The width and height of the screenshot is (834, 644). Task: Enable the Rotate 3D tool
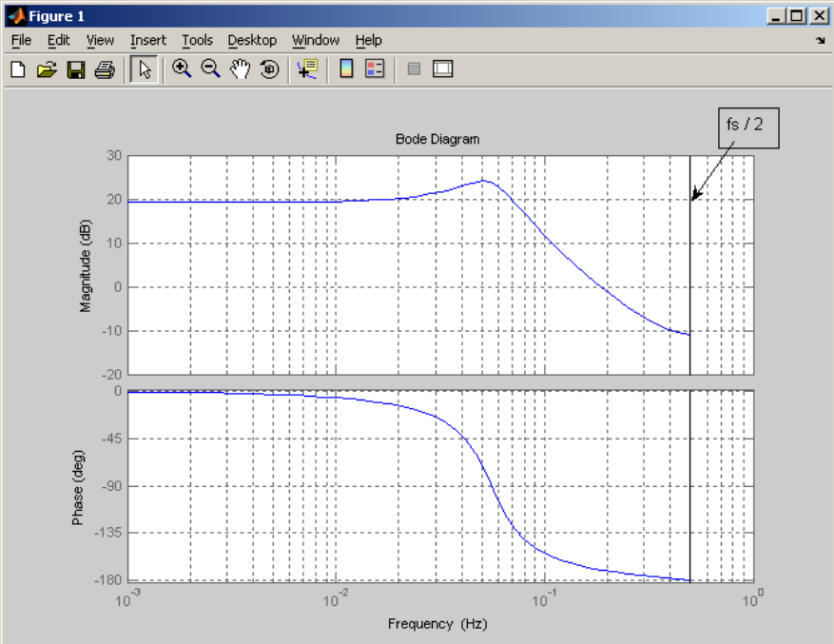270,69
